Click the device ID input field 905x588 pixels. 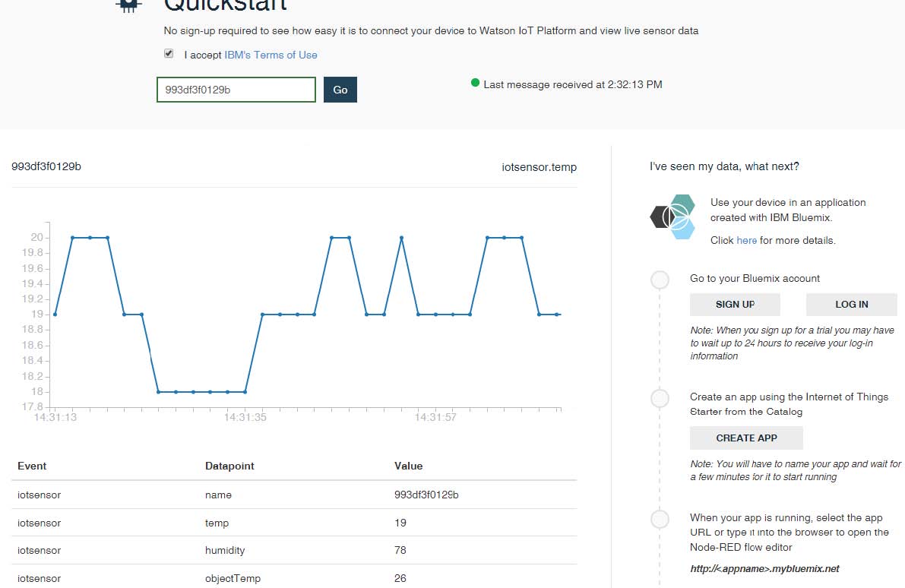click(x=236, y=90)
